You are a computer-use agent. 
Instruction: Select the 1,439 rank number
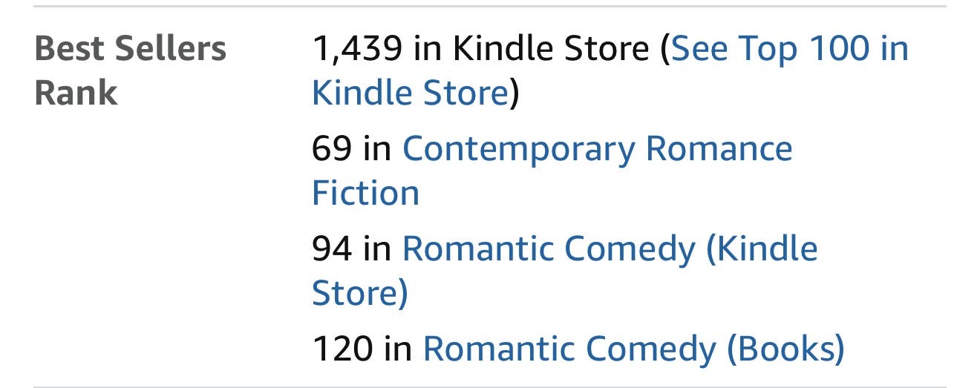click(x=358, y=50)
